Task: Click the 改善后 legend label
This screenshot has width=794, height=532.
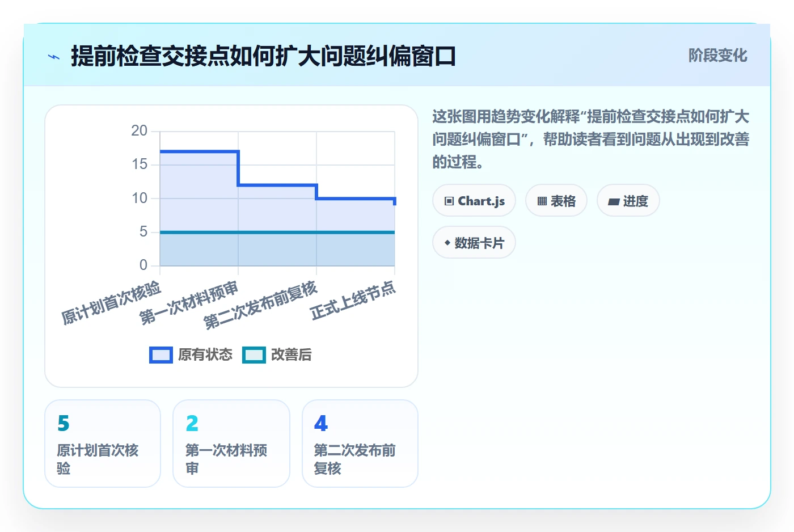Action: (292, 355)
